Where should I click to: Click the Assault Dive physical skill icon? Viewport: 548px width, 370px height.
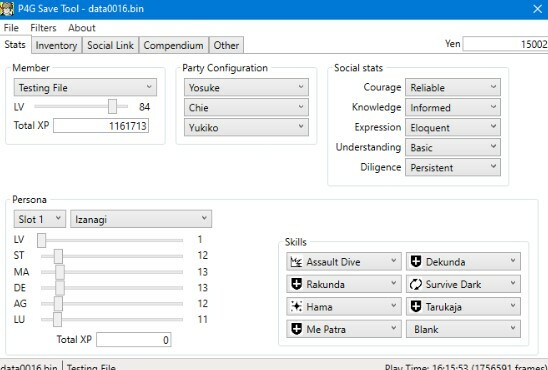(x=296, y=262)
